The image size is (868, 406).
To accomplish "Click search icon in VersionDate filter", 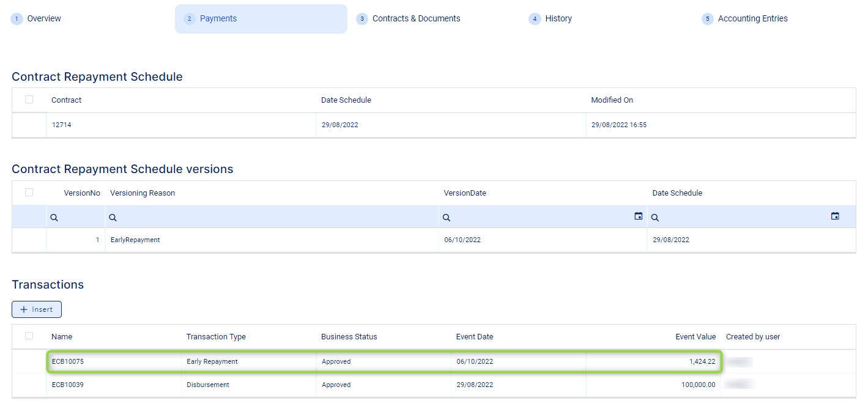I will tap(447, 218).
